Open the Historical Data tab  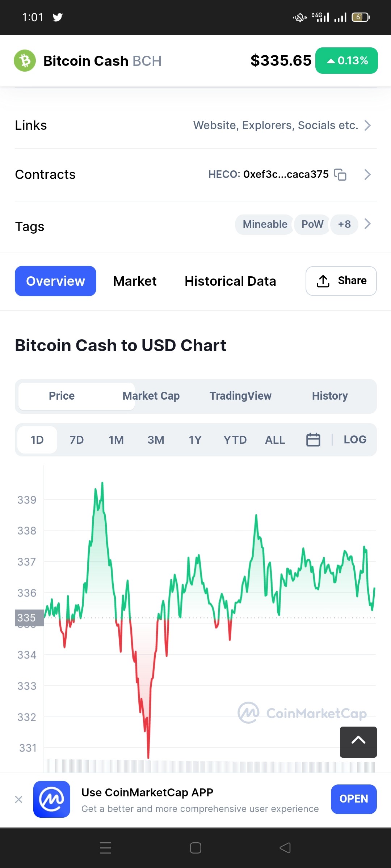point(230,281)
